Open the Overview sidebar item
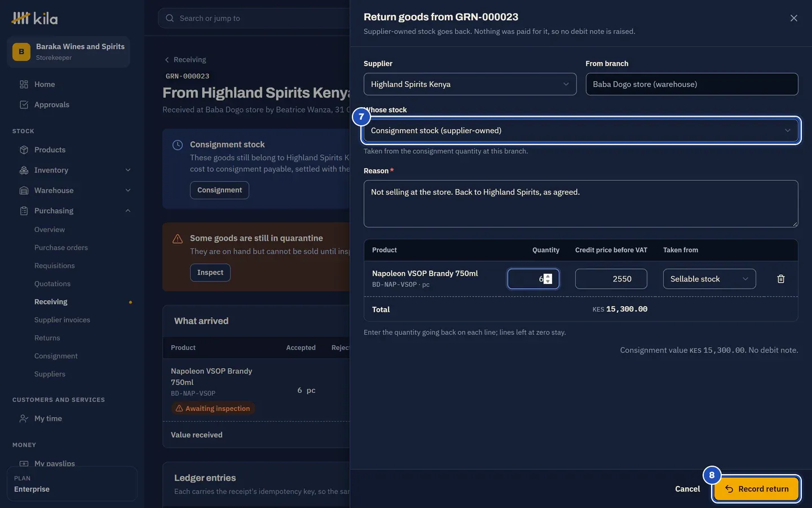 [x=50, y=230]
